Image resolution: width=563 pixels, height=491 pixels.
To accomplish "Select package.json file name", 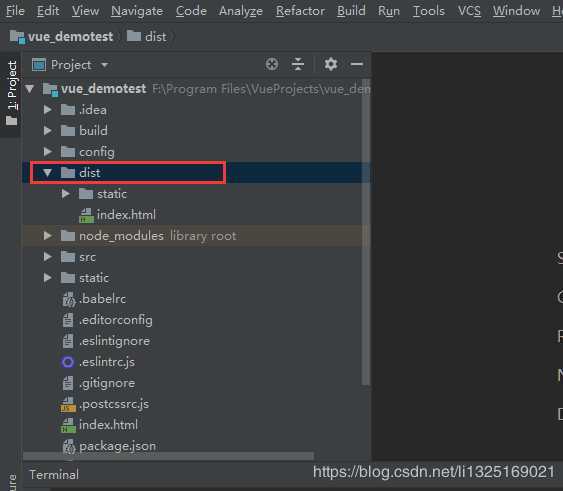I will point(117,446).
